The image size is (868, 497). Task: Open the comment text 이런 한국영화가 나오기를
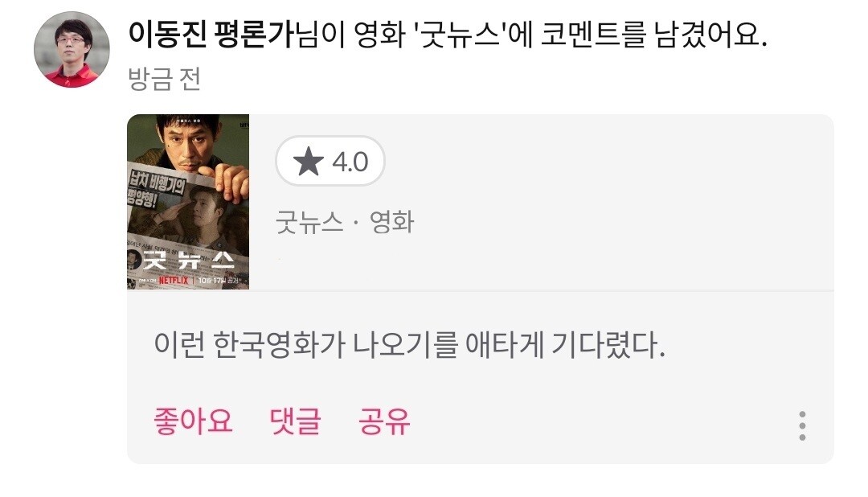tap(306, 344)
